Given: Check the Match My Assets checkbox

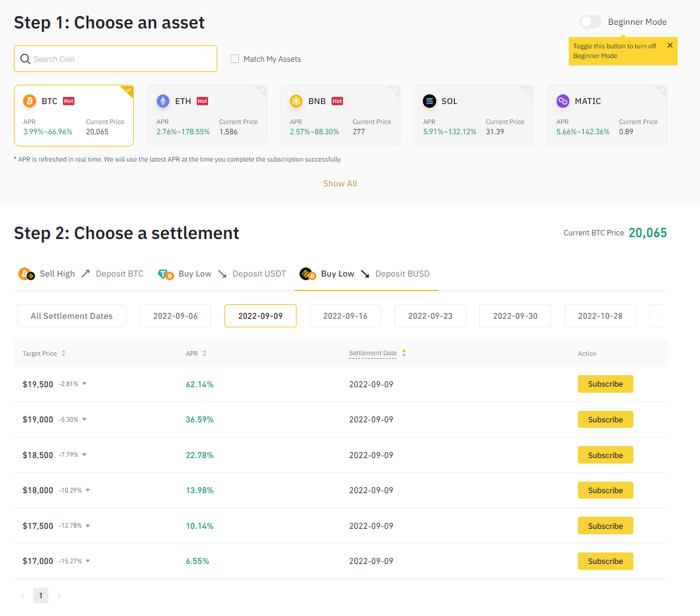Looking at the screenshot, I should pyautogui.click(x=235, y=59).
